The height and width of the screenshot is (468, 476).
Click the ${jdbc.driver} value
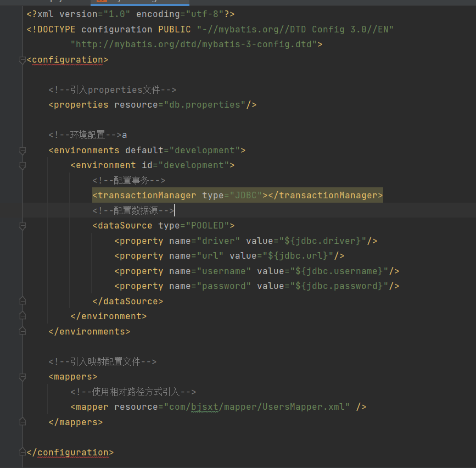[x=323, y=241]
